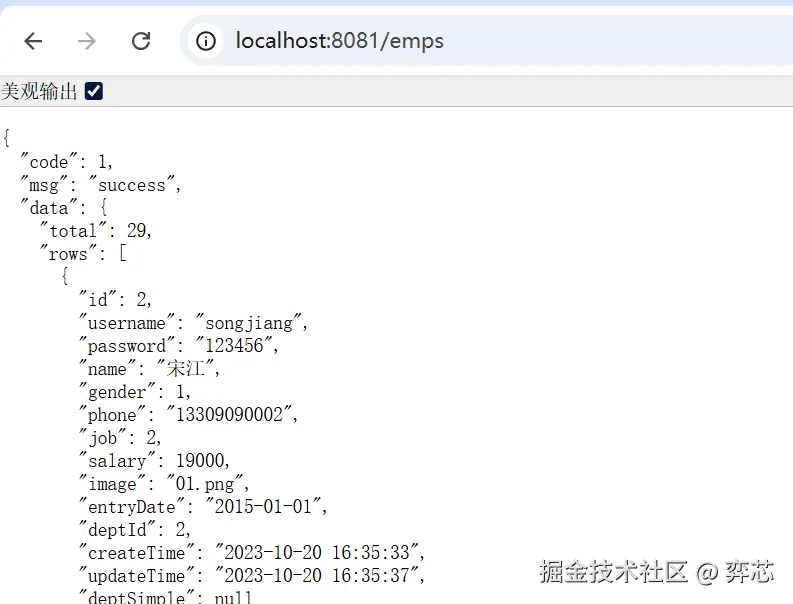Select the "salary": 19000 line

pyautogui.click(x=154, y=460)
